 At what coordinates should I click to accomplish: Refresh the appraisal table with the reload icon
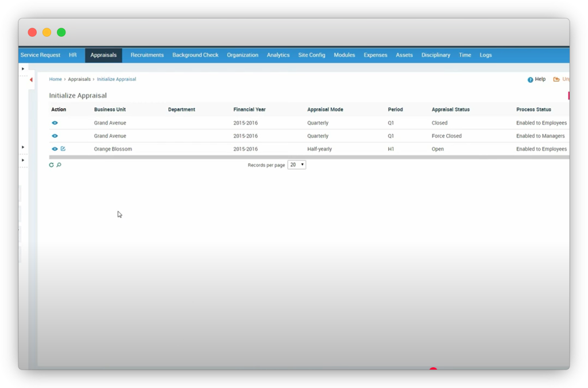(51, 165)
